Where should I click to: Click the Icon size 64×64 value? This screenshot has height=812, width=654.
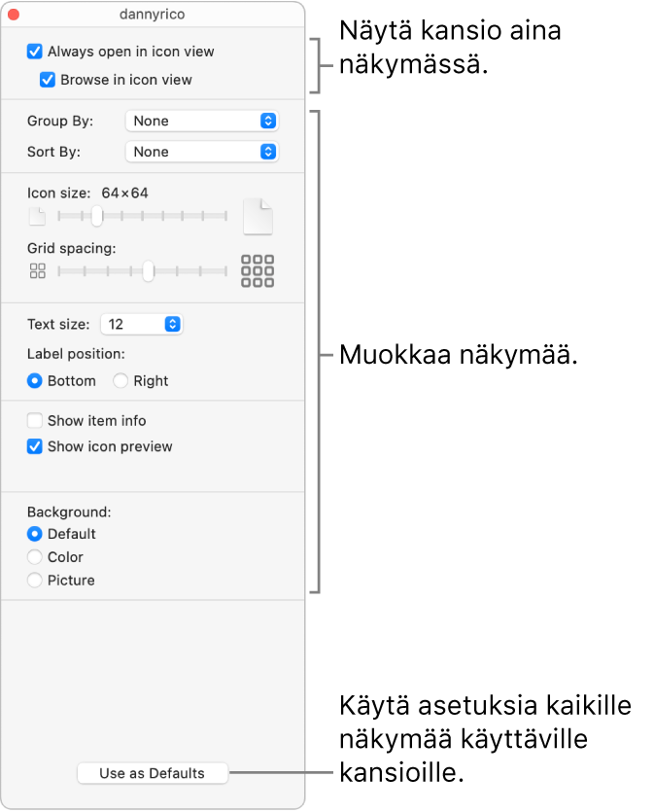(124, 194)
